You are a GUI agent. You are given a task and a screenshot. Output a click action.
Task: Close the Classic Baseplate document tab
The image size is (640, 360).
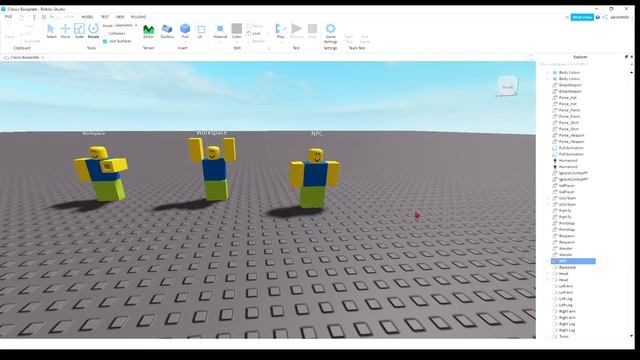click(x=43, y=58)
